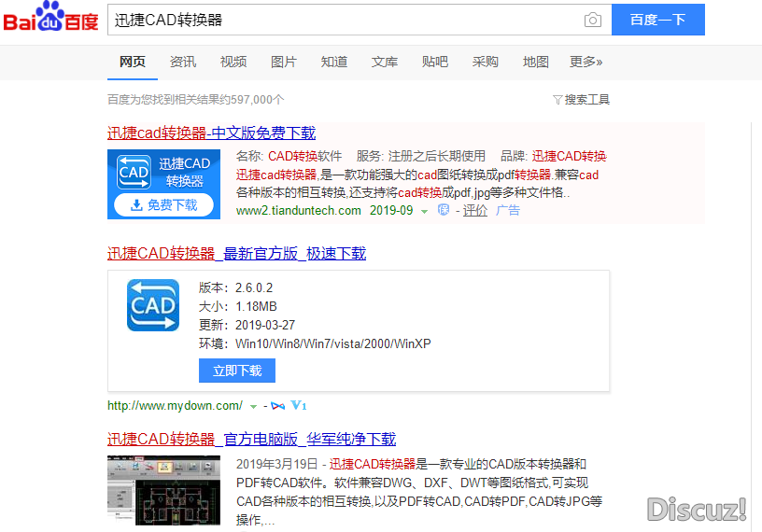Expand the 更多» more categories menu
762x532 pixels.
586,62
